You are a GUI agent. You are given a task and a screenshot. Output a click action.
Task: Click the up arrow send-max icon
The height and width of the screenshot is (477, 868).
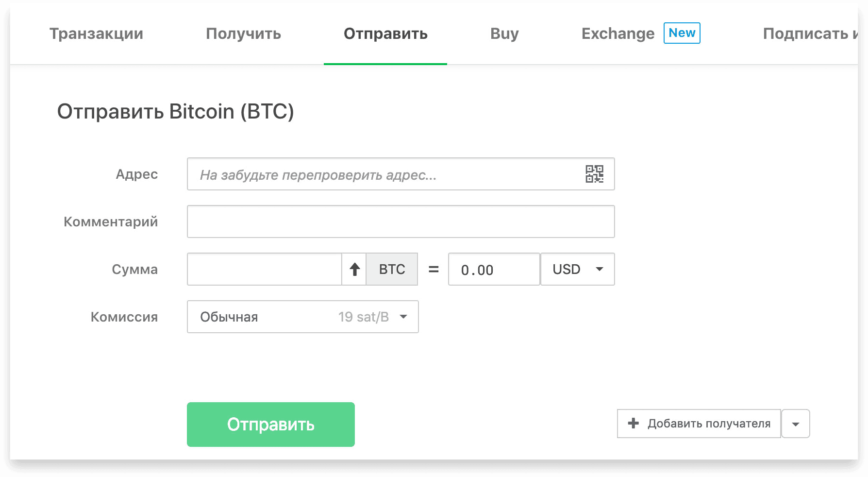354,269
